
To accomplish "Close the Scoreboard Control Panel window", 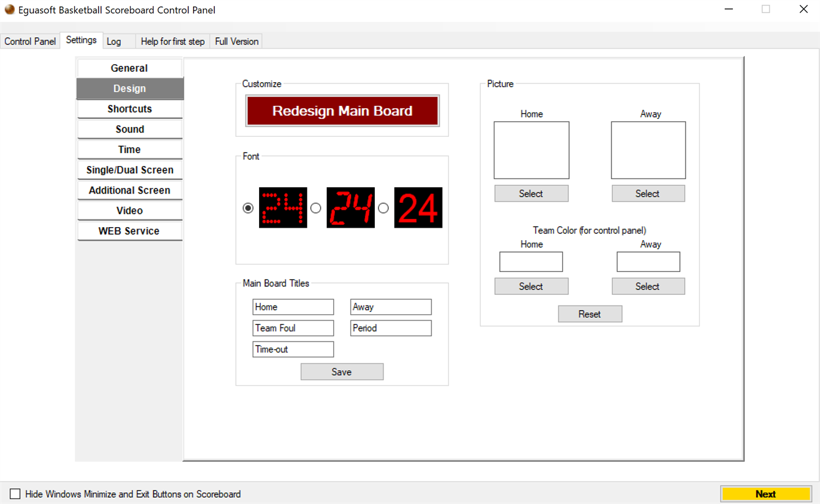I will [x=803, y=9].
